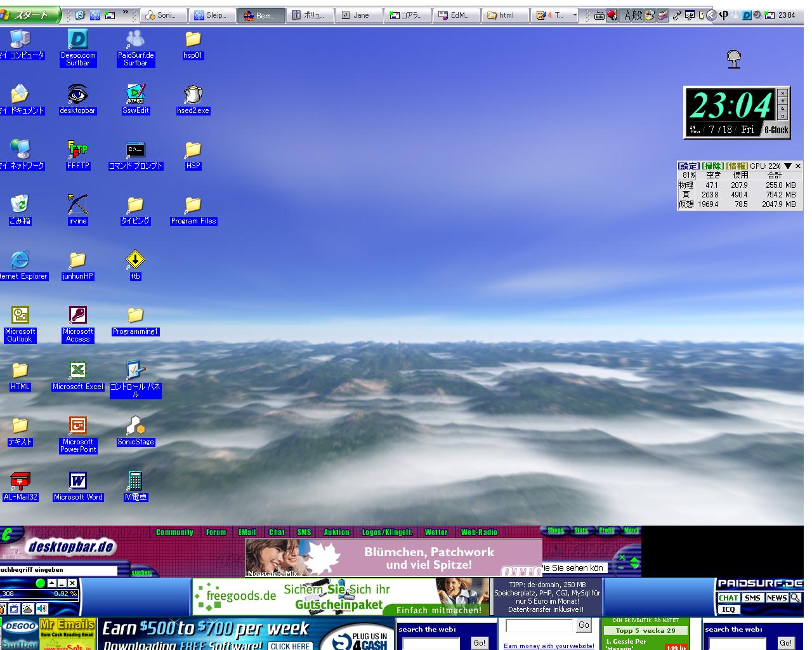
Task: Click the IME A般 input mode indicator
Action: (x=633, y=15)
